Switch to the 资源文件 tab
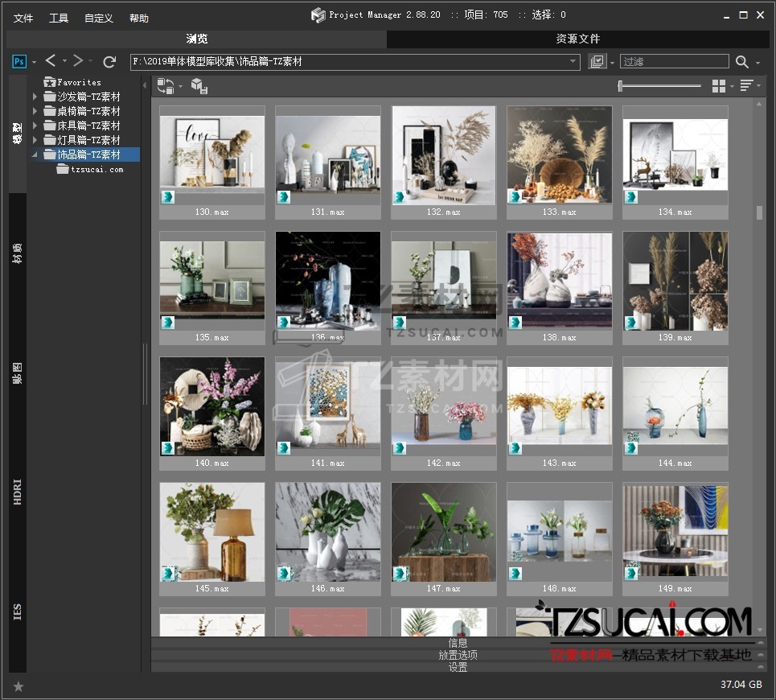The width and height of the screenshot is (776, 700). click(577, 39)
